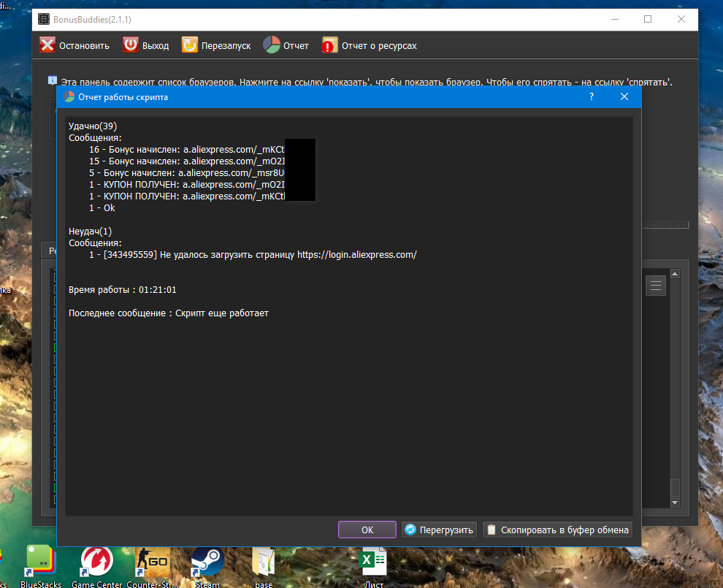Image resolution: width=723 pixels, height=588 pixels.
Task: Click the clipboard icon on copy button
Action: (491, 530)
